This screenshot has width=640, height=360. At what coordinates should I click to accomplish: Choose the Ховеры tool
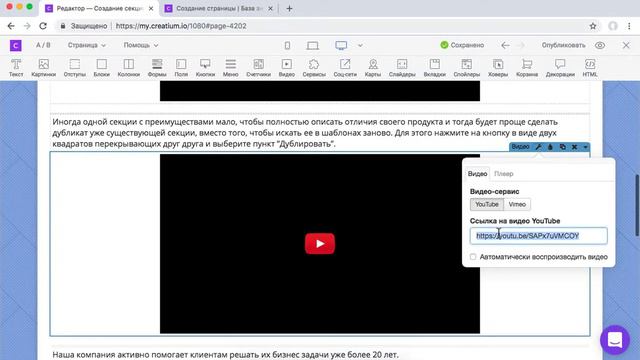coord(498,68)
